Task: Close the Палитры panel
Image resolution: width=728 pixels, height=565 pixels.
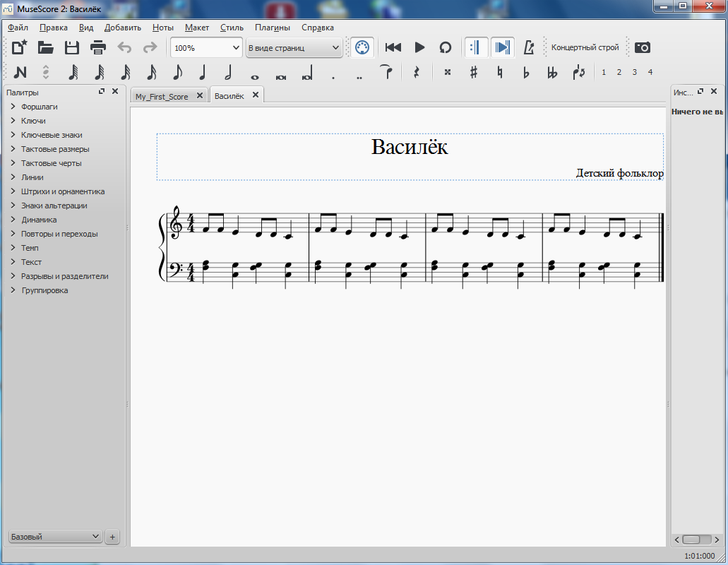Action: point(115,91)
